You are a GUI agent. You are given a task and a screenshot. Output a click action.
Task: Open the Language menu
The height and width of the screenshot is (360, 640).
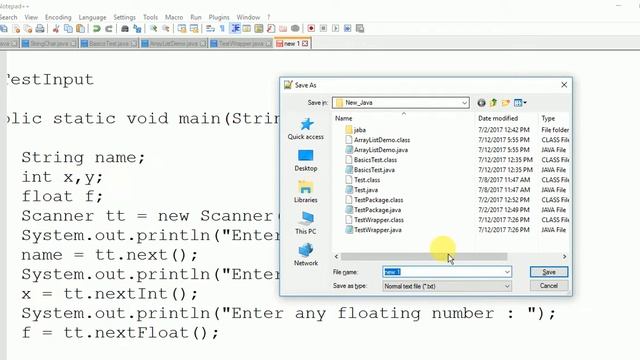pyautogui.click(x=92, y=17)
